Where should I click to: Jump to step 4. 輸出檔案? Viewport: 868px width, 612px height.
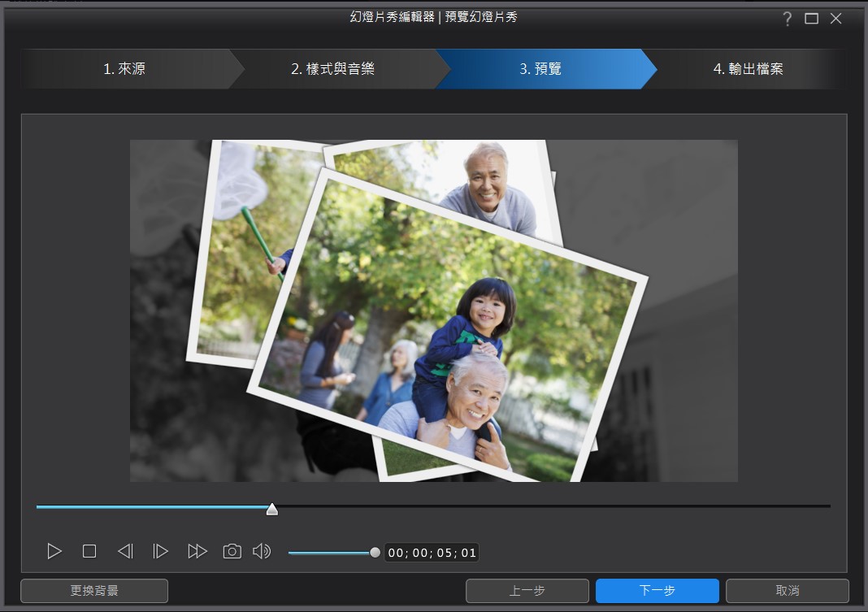coord(748,69)
